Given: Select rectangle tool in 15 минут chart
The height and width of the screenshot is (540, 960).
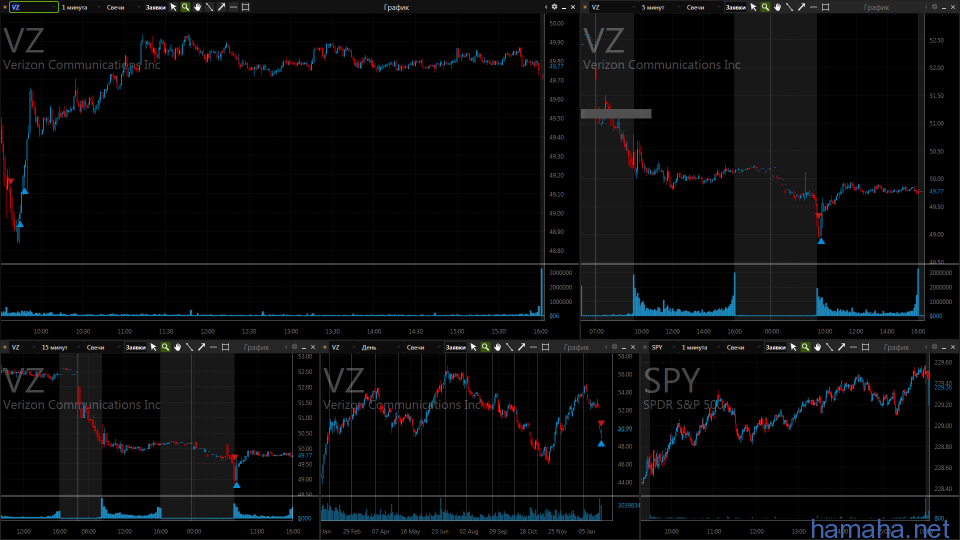Looking at the screenshot, I should (x=225, y=347).
